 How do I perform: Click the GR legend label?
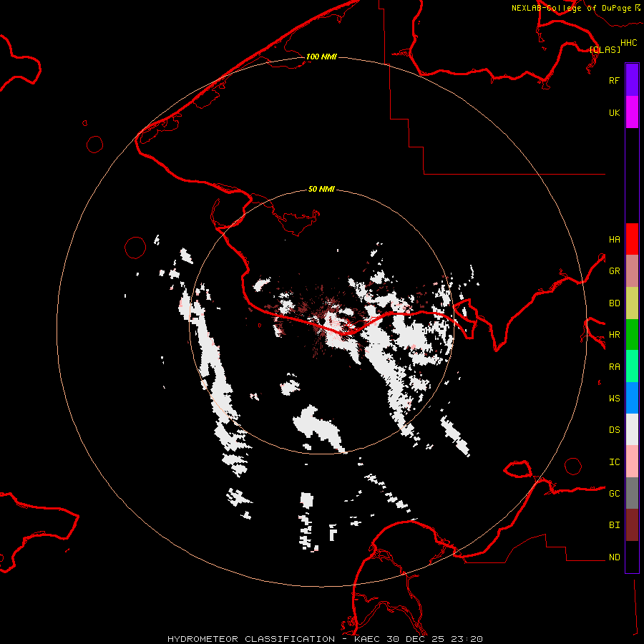pos(614,271)
